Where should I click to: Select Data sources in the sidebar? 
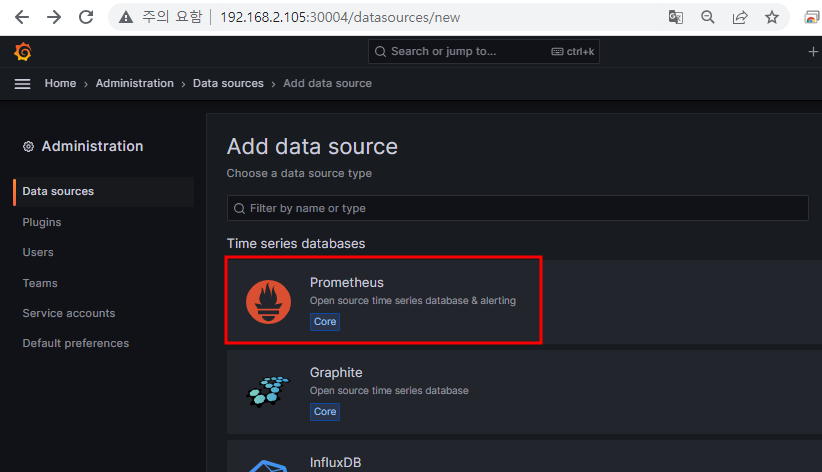(x=103, y=191)
